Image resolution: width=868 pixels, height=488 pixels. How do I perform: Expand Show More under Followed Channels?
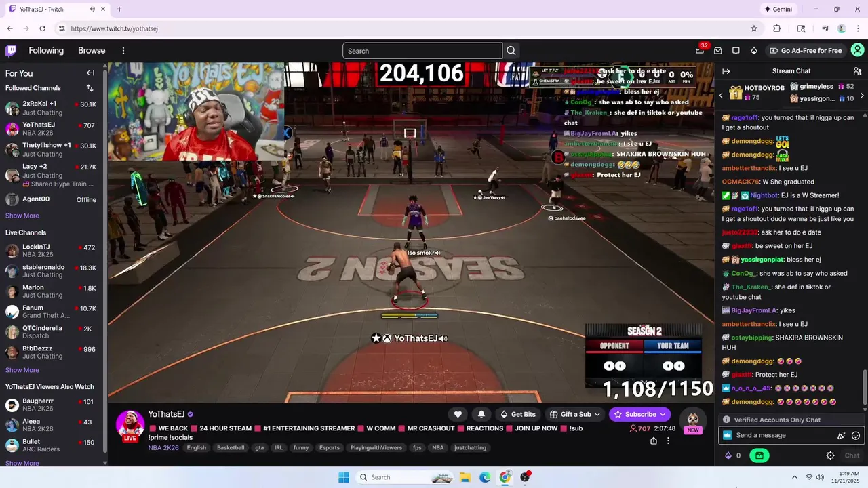click(x=22, y=216)
